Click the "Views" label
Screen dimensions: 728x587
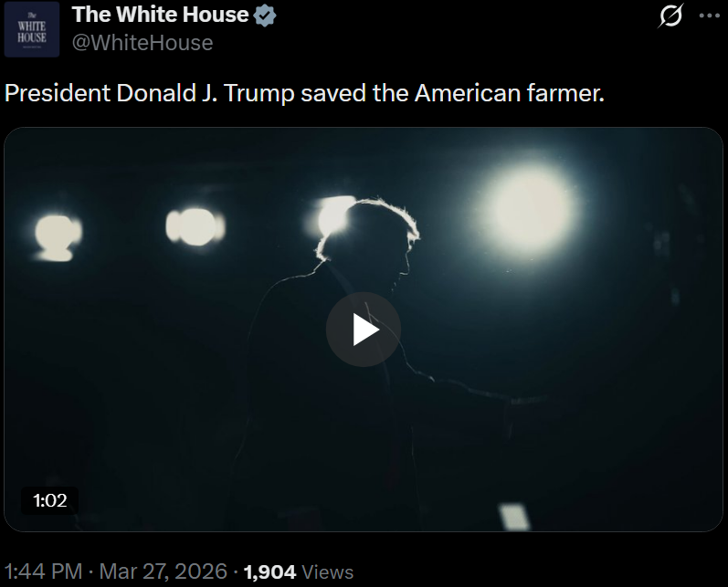click(x=327, y=572)
